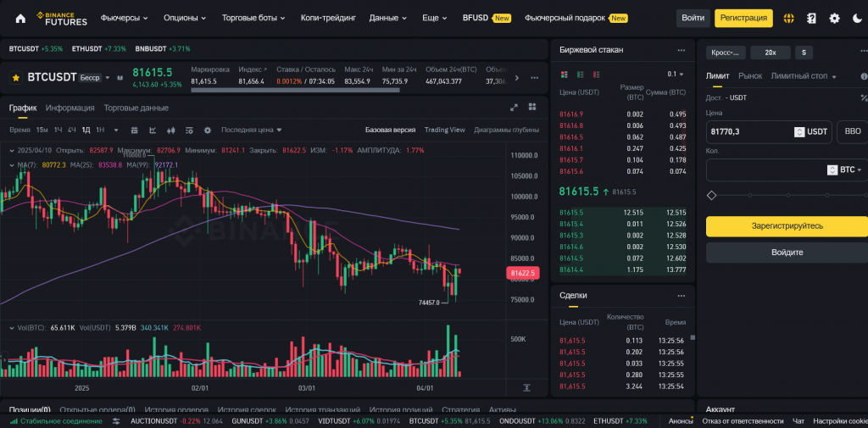868x428 pixels.
Task: Click the Log in button in order form
Action: coord(787,253)
